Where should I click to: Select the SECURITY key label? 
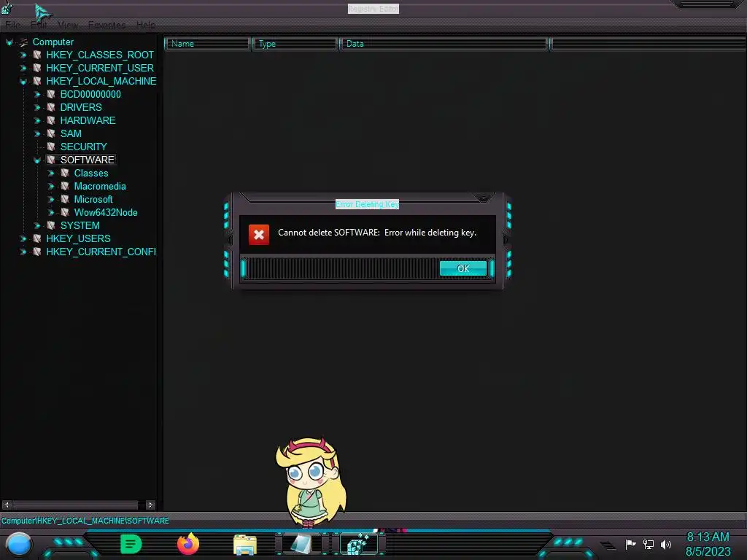point(83,147)
